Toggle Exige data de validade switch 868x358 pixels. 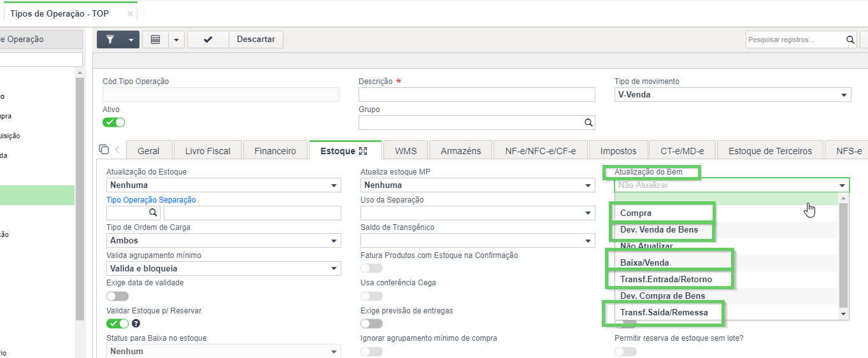117,296
